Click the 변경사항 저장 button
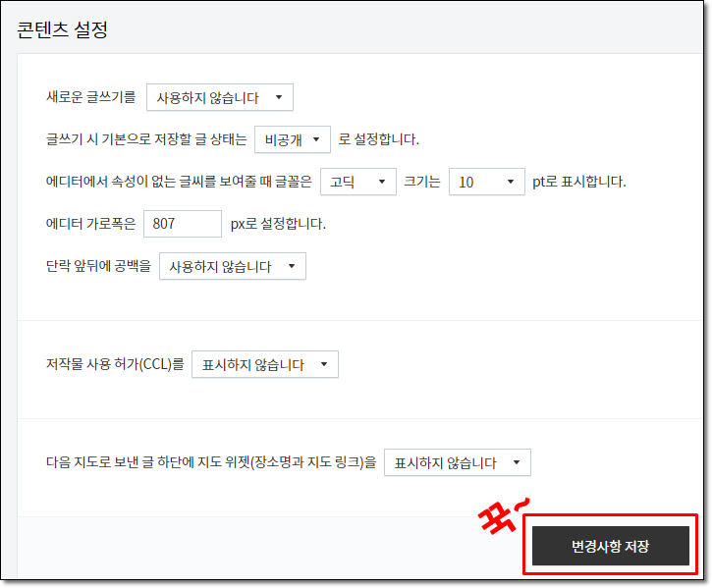This screenshot has height=588, width=712. [611, 546]
